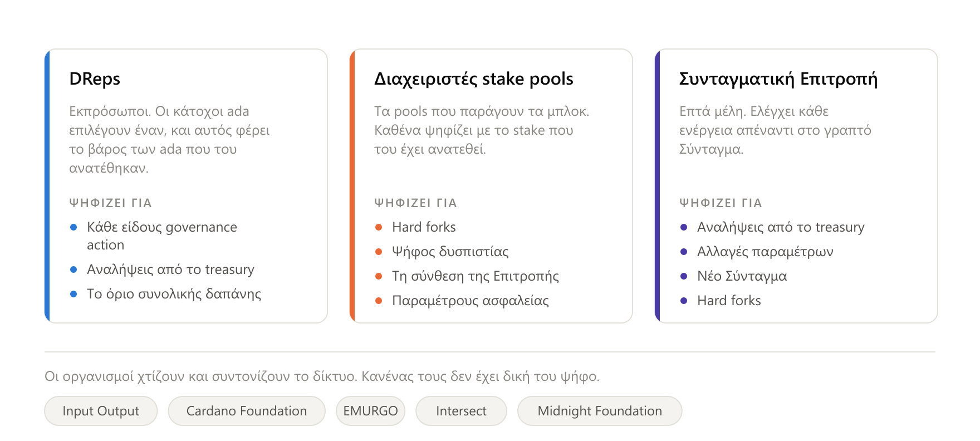This screenshot has width=980, height=441.
Task: Select the Cardano Foundation chip
Action: tap(247, 411)
